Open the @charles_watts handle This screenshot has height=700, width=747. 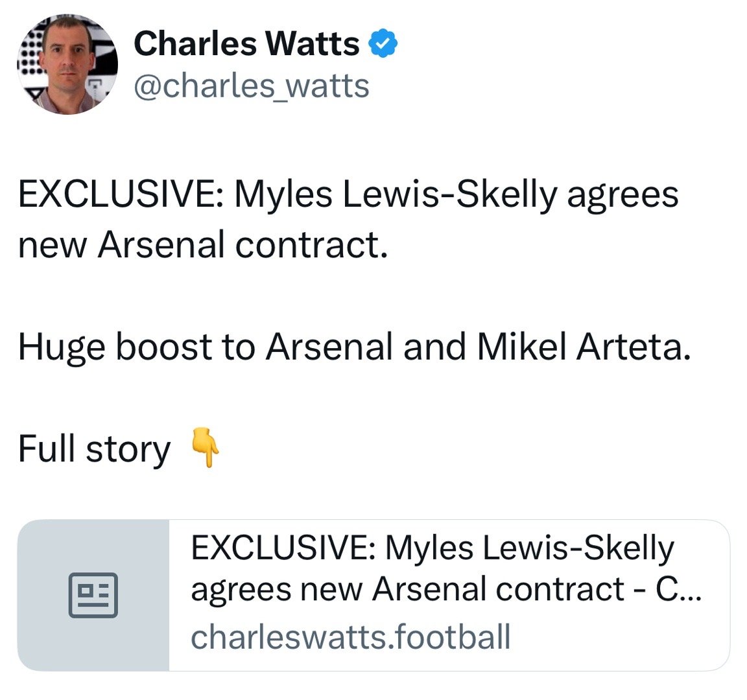click(x=251, y=86)
